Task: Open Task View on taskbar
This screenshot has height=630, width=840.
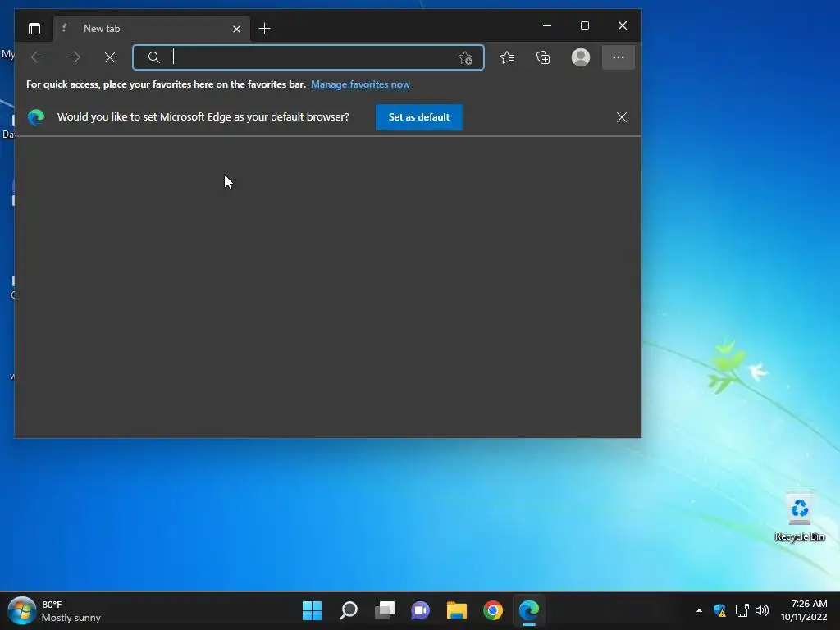Action: click(385, 610)
